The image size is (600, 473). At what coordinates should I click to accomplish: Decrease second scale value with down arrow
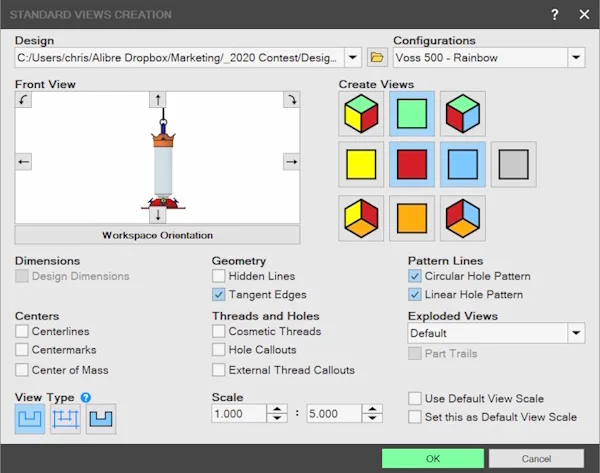[372, 418]
